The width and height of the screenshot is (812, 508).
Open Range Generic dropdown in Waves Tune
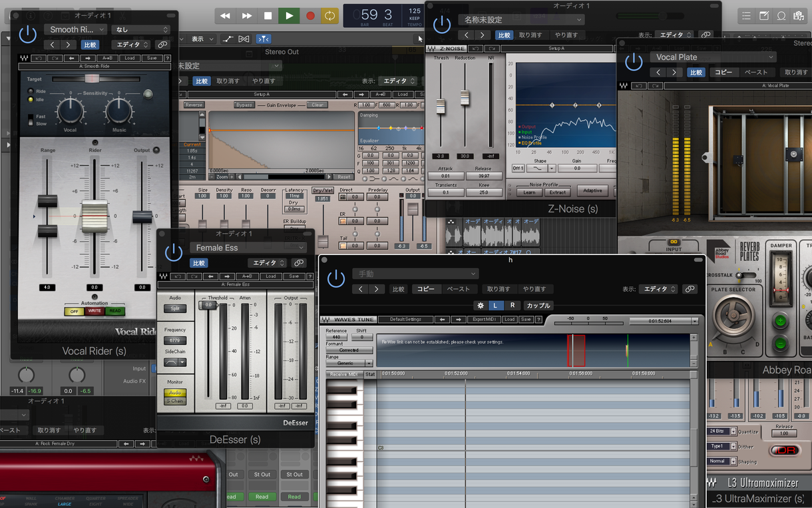[349, 363]
